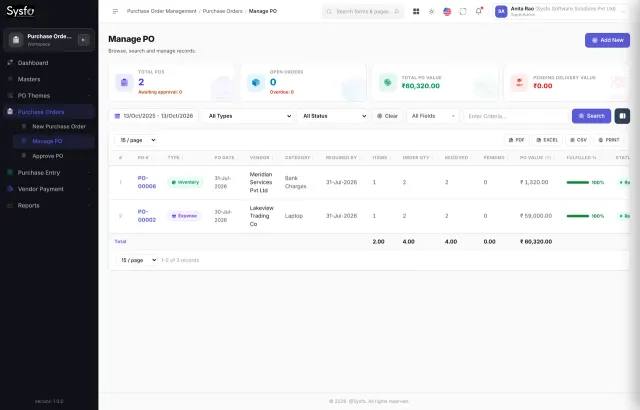Click Purchase Orders breadcrumb
Screen dimensions: 640x410
[222, 11]
